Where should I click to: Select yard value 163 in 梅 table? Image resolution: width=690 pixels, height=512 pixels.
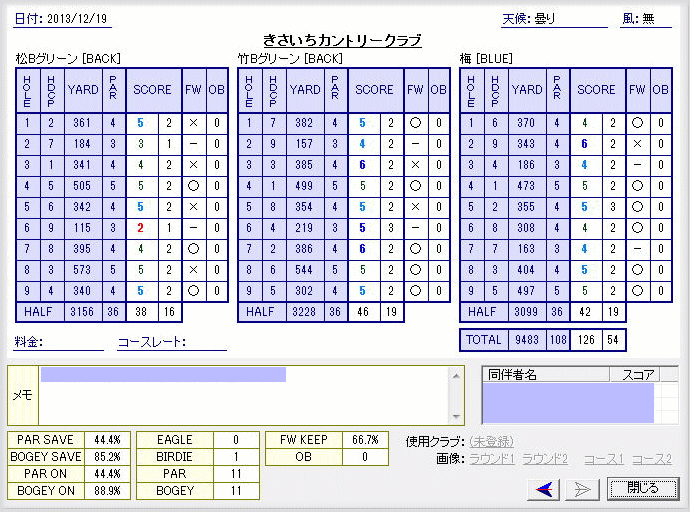click(526, 249)
